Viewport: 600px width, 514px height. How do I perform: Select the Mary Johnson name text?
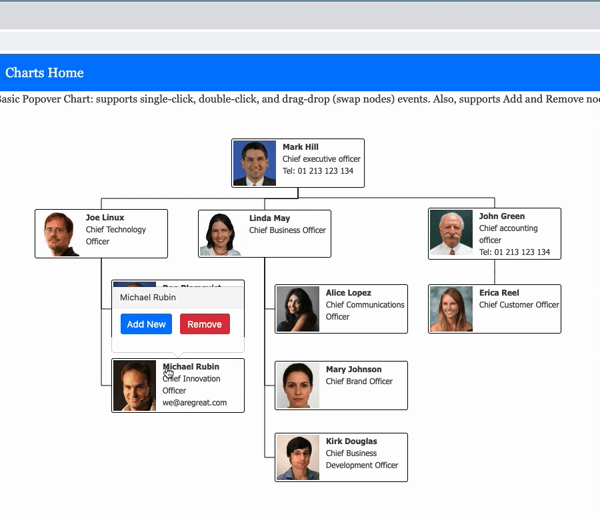pyautogui.click(x=354, y=369)
